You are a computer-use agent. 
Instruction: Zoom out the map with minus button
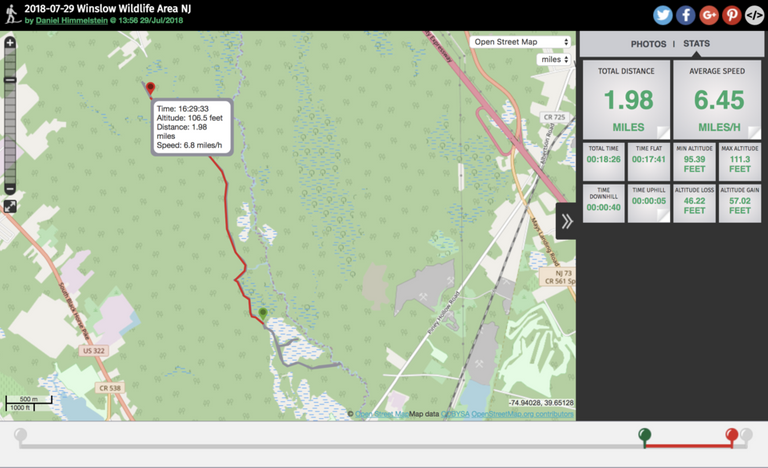pyautogui.click(x=10, y=188)
